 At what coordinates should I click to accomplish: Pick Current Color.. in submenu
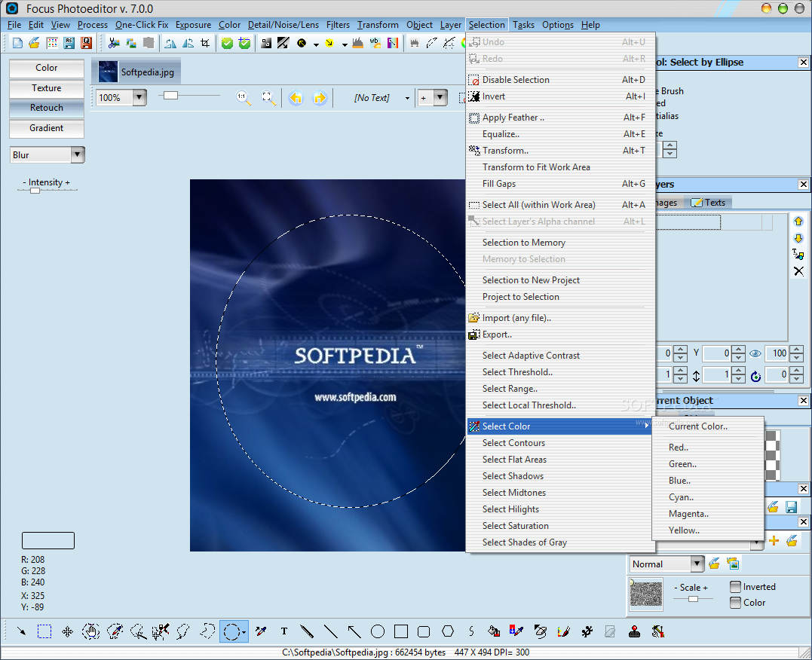click(x=707, y=426)
